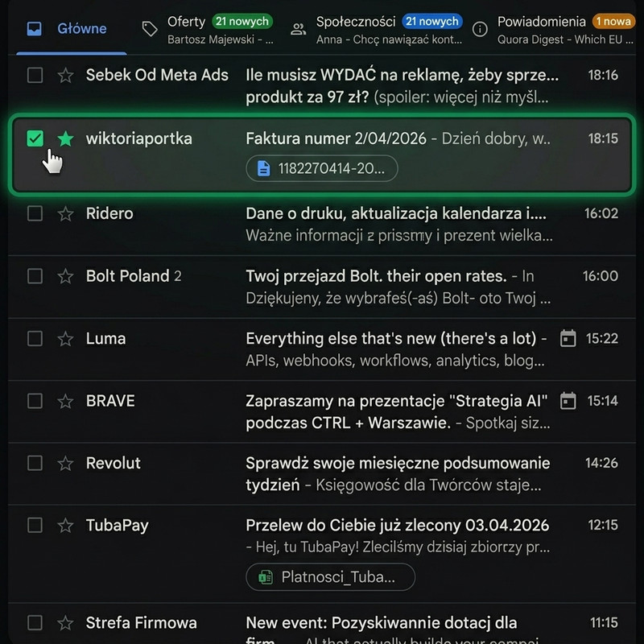Select the BRAVE email checkbox
The height and width of the screenshot is (644, 644).
click(x=35, y=401)
